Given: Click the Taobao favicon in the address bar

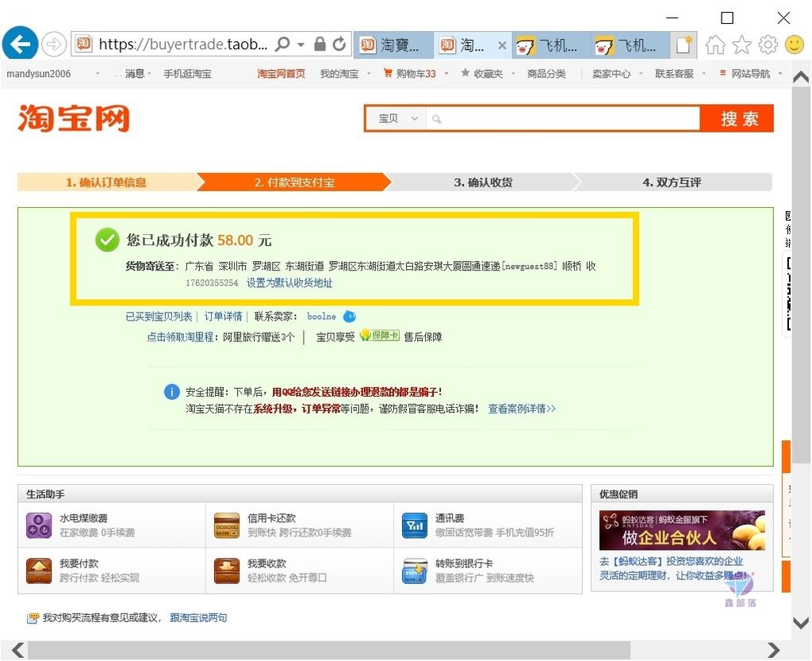Looking at the screenshot, I should (83, 44).
